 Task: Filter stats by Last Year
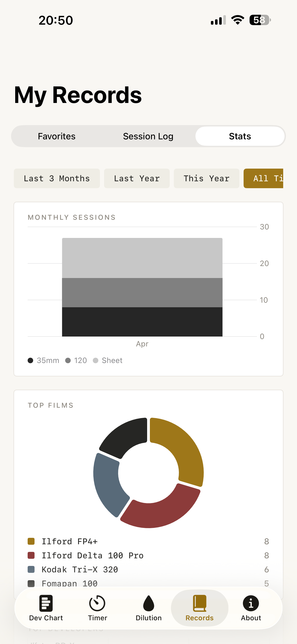[x=137, y=179]
